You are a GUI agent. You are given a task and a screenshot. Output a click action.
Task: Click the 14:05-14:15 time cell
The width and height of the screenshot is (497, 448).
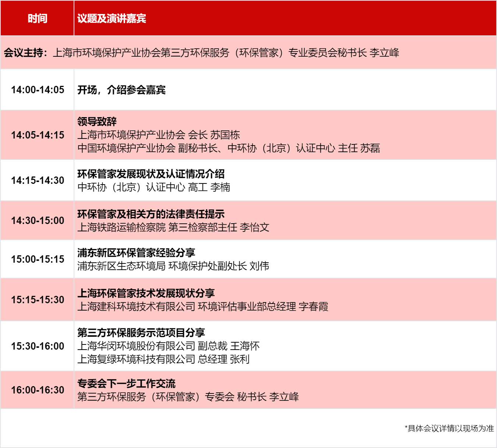[x=38, y=135]
